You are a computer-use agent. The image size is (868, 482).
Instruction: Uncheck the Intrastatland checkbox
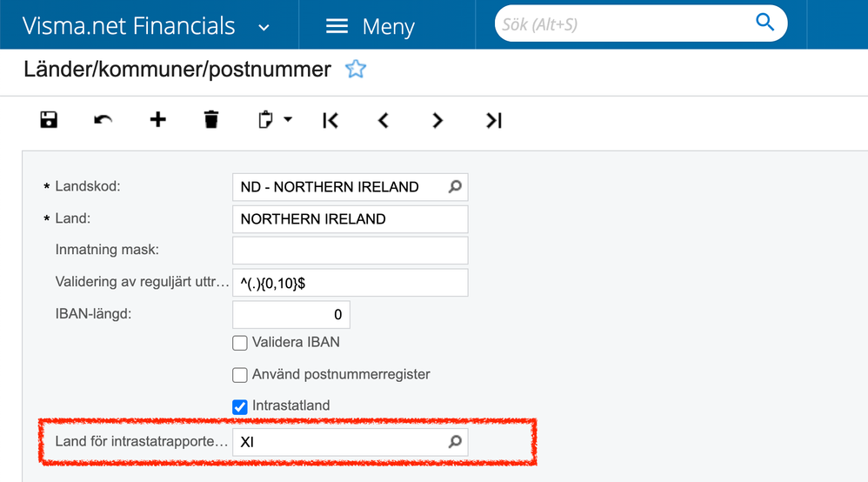tap(240, 406)
